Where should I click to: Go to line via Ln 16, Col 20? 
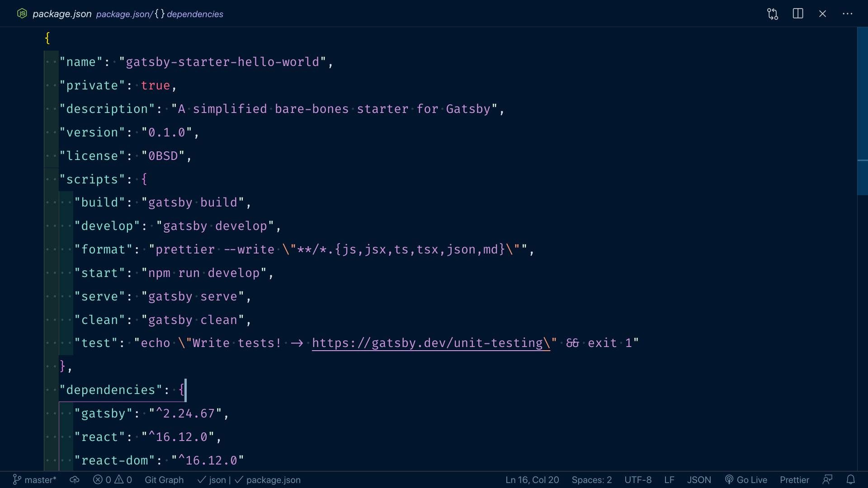tap(532, 480)
